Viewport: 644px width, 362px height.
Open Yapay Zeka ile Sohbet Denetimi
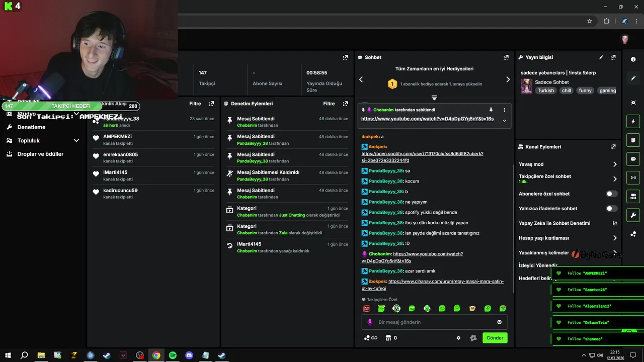click(568, 223)
